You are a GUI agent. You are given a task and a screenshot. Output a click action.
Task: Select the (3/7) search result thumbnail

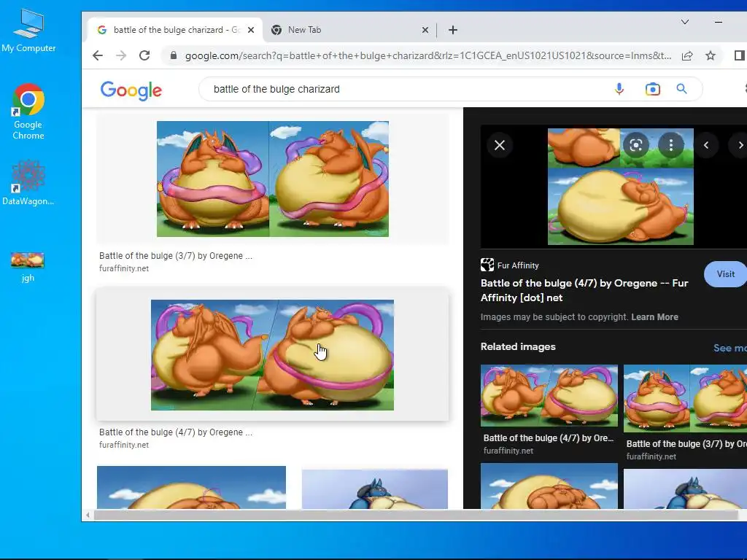273,179
